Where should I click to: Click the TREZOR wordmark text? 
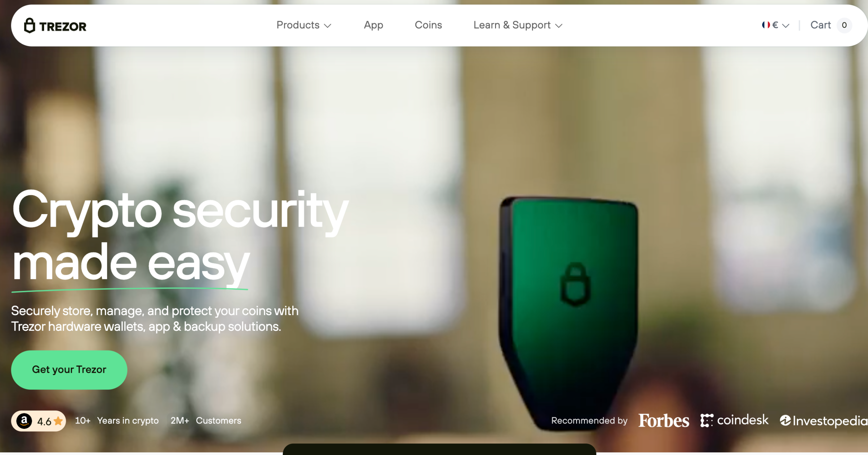tap(63, 26)
